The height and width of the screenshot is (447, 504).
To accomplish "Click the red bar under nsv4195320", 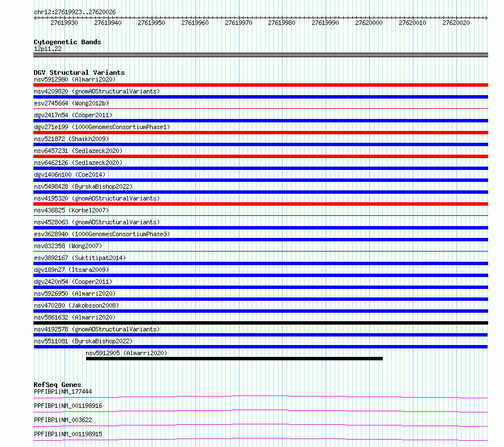I will tap(260, 204).
